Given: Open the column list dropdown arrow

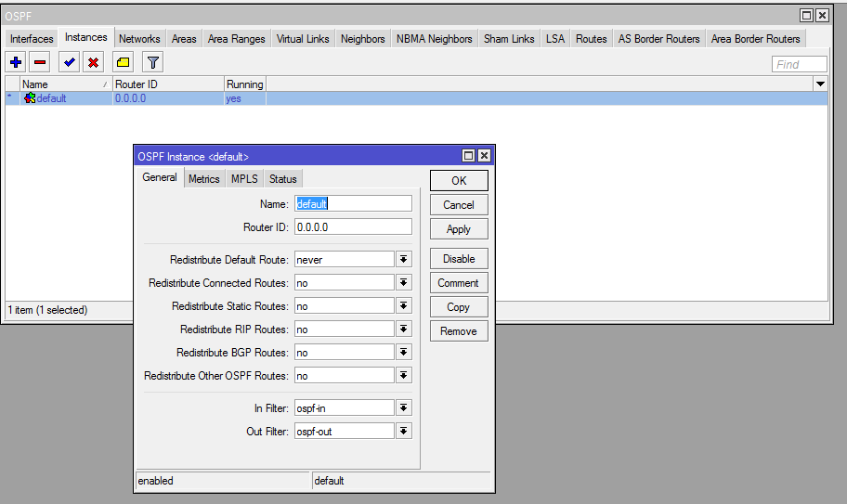Looking at the screenshot, I should (x=820, y=84).
